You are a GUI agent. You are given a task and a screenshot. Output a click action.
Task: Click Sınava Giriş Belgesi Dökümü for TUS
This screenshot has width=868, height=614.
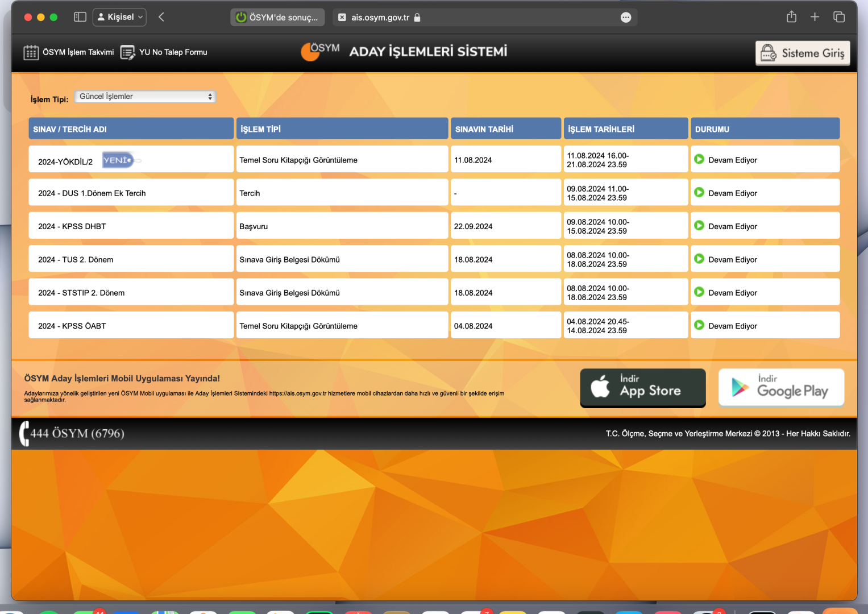(x=289, y=260)
